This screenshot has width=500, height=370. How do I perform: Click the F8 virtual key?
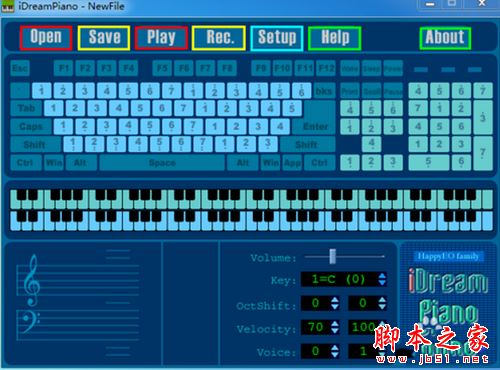pos(227,69)
